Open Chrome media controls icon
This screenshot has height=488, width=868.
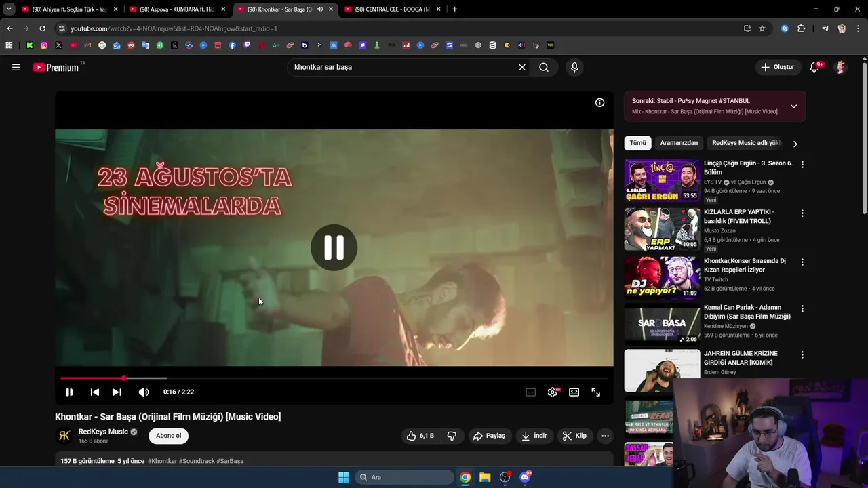point(825,28)
